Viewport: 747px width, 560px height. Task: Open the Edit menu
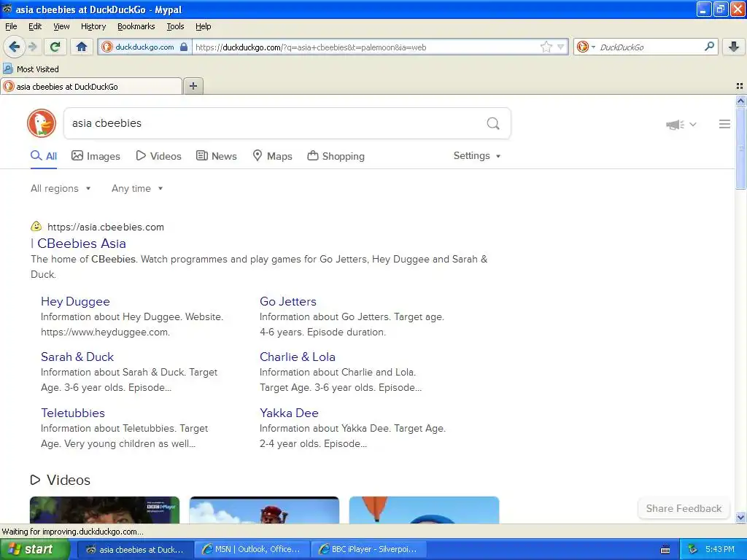click(35, 26)
